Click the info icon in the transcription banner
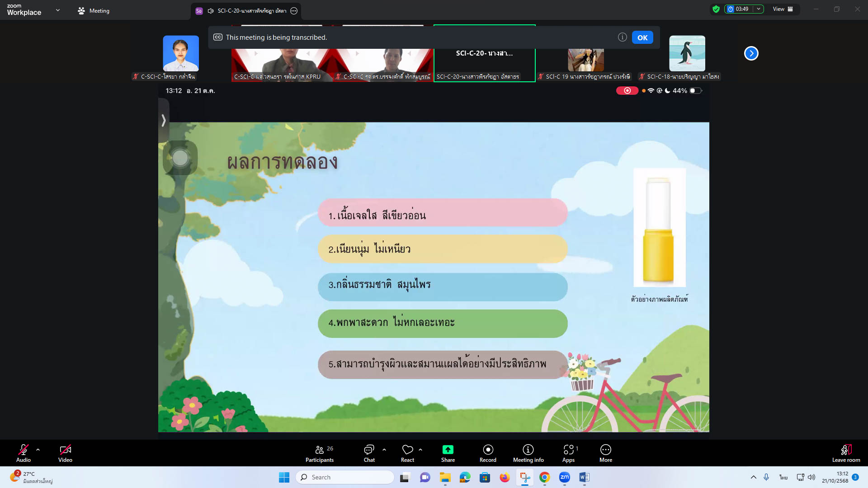 [622, 38]
